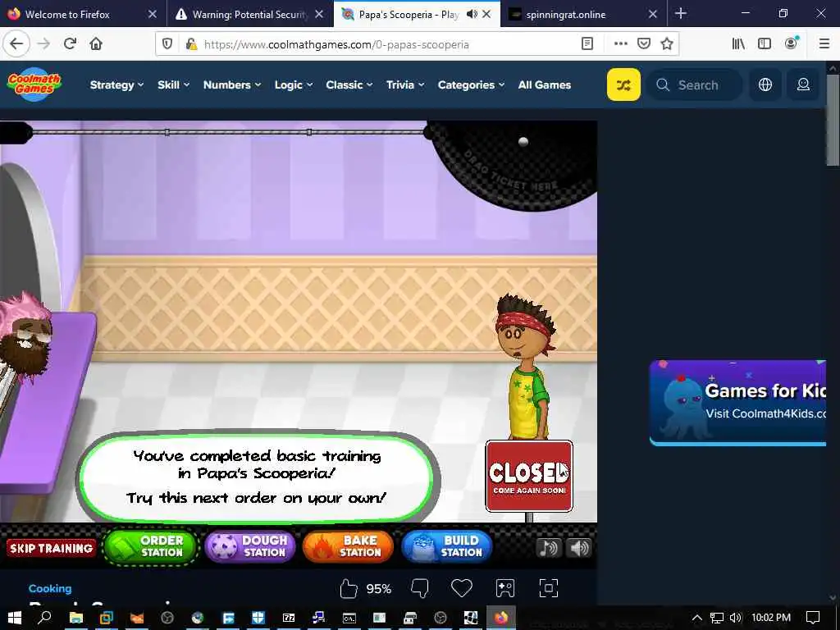Click the yellow random game button

pos(623,84)
